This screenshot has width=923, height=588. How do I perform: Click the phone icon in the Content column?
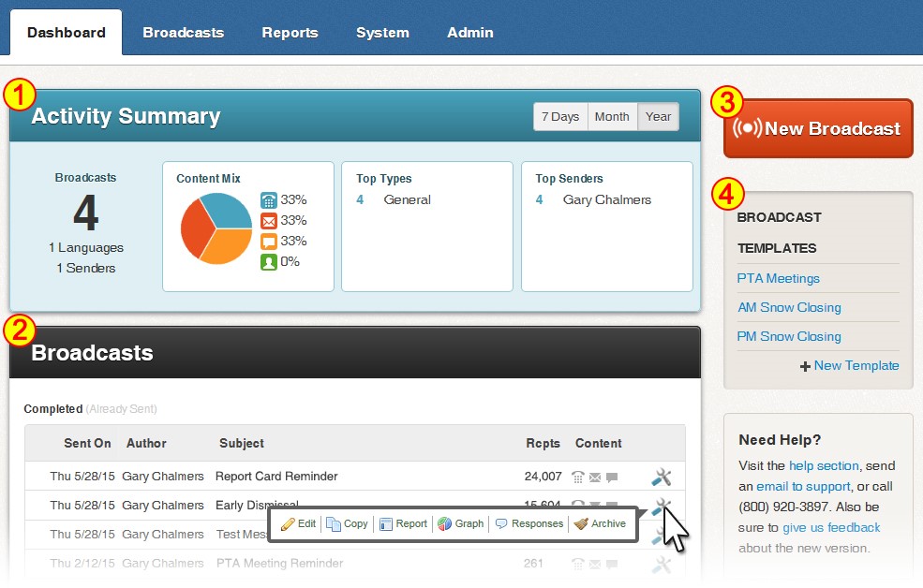click(x=579, y=477)
